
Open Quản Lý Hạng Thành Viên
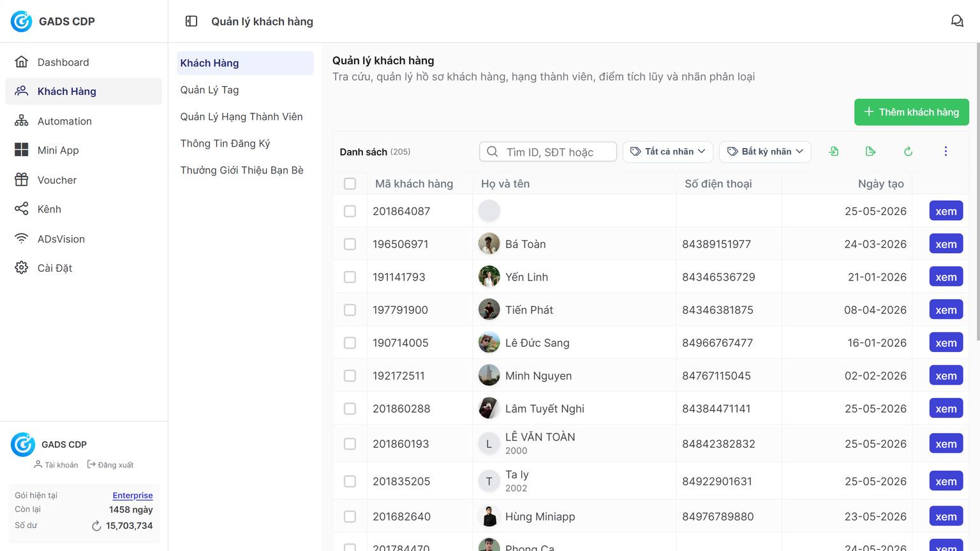click(245, 117)
